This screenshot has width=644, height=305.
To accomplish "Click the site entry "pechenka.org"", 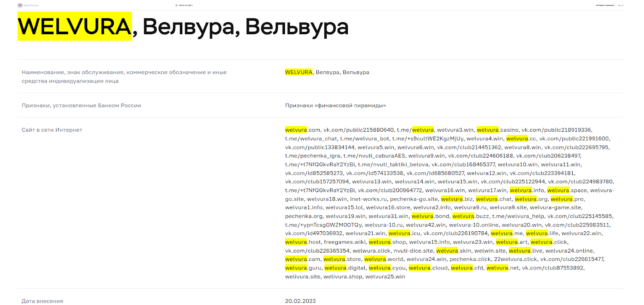I will tap(304, 216).
